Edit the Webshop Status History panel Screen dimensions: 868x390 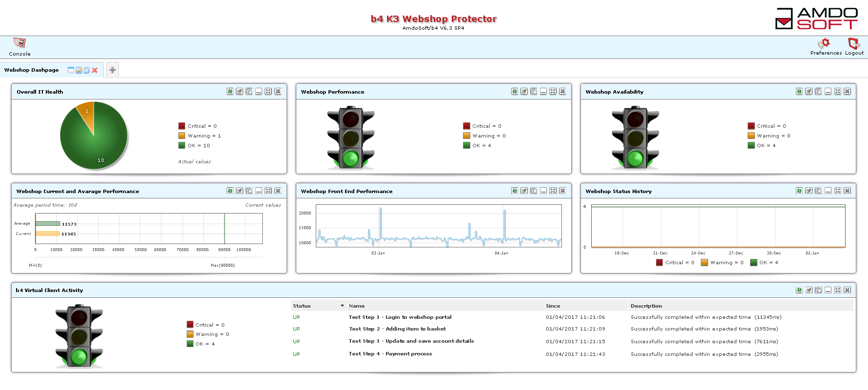point(809,191)
